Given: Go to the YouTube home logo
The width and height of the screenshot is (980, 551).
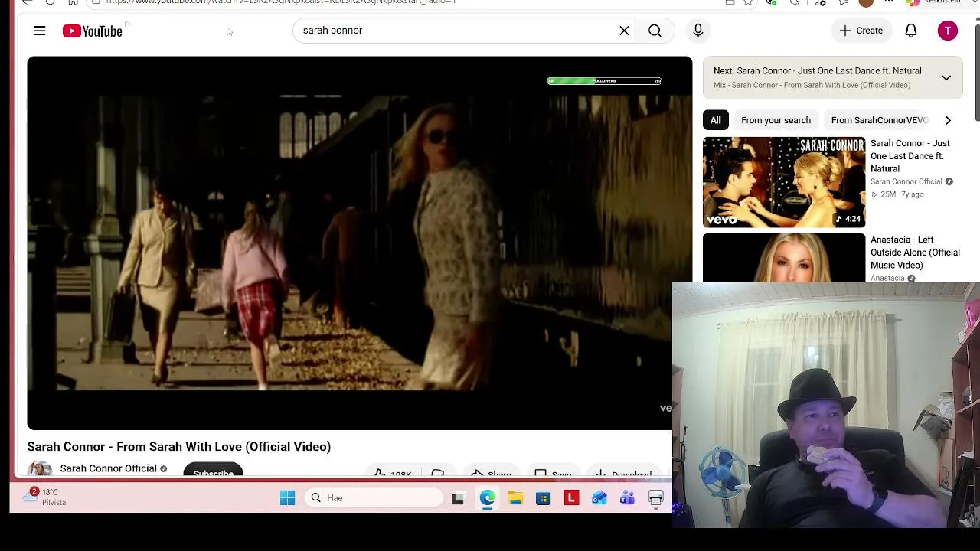Looking at the screenshot, I should (93, 31).
